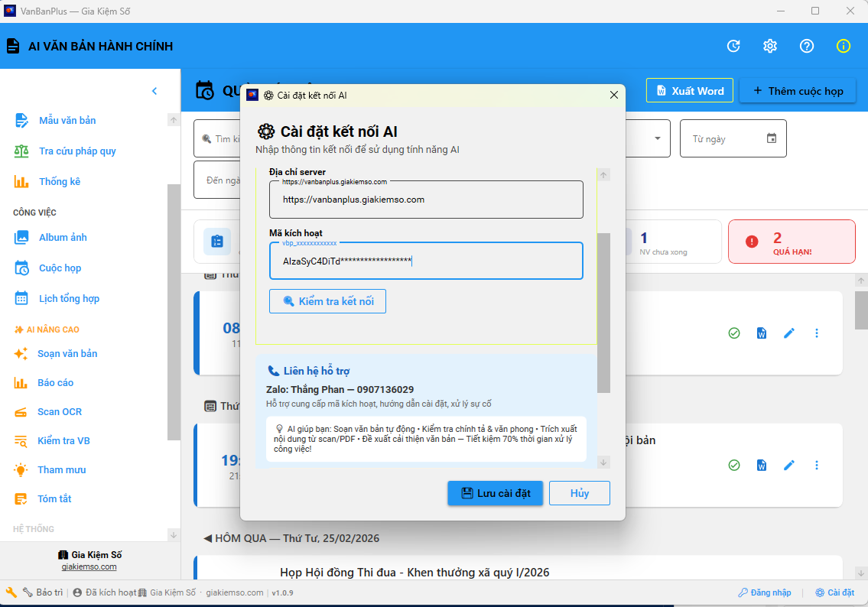868x607 pixels.
Task: Click the Kiểm tra kết nối button
Action: pos(327,301)
